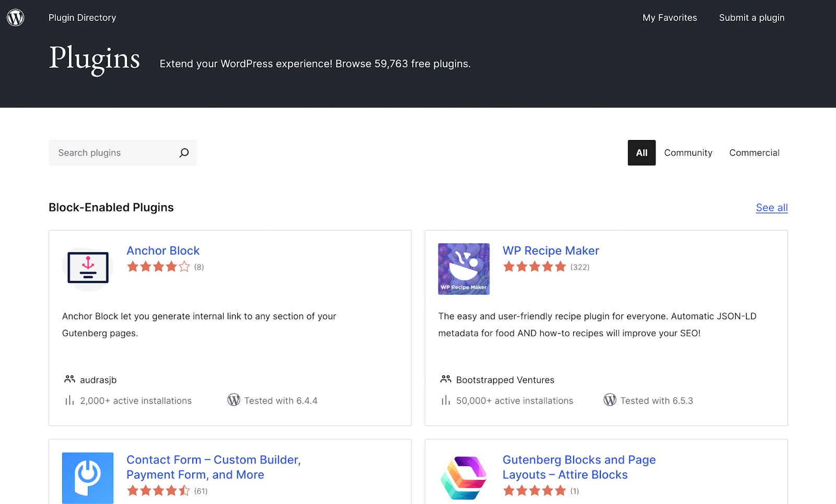Click Anchor Block star rating
Screen dimensions: 836x504
158,267
